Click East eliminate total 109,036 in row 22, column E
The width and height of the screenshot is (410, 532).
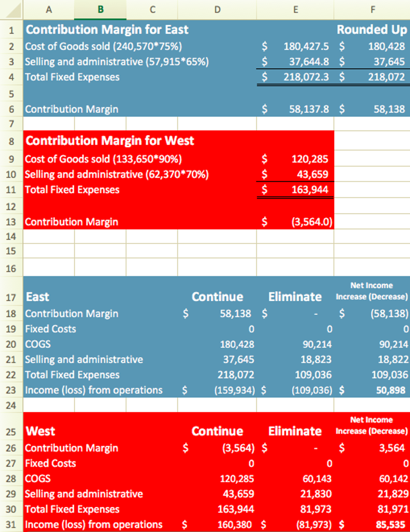pyautogui.click(x=313, y=375)
